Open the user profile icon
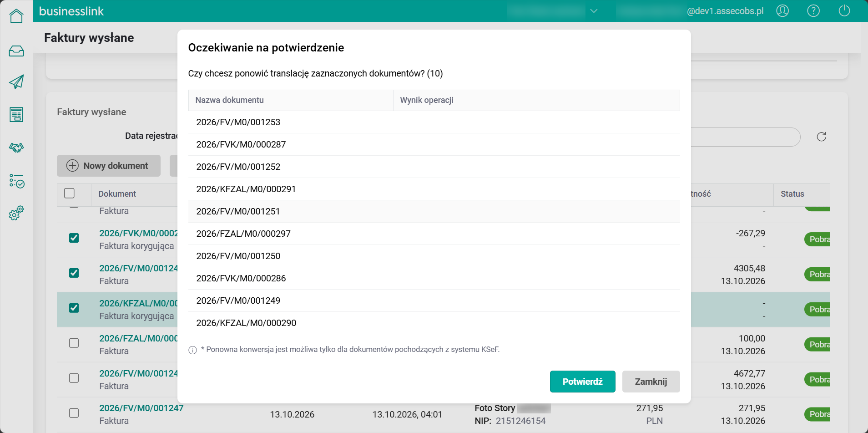This screenshot has height=433, width=868. tap(782, 11)
